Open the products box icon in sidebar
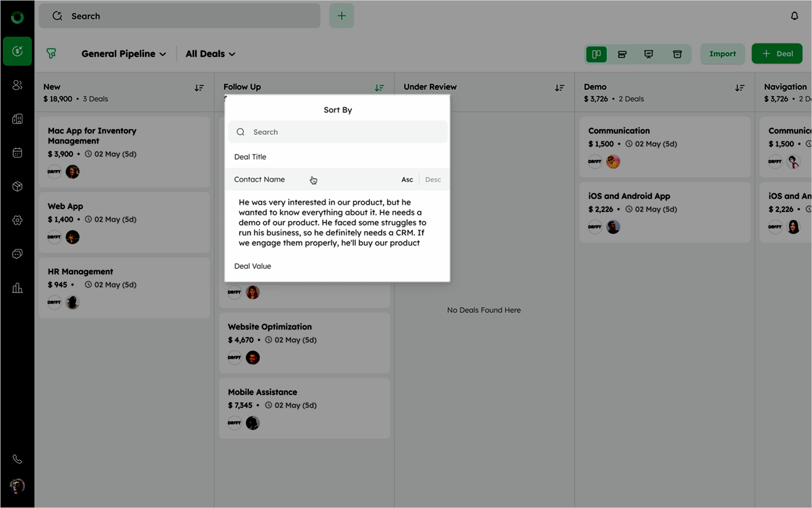The image size is (812, 508). [17, 187]
